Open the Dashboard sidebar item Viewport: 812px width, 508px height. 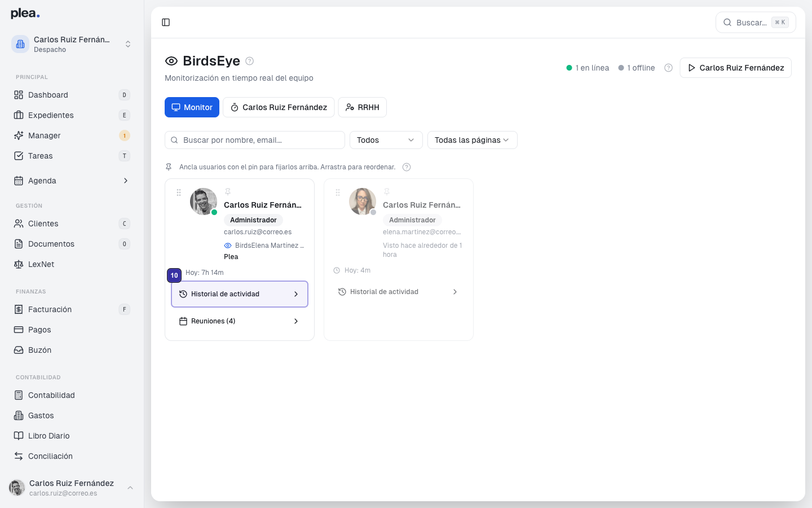[x=72, y=95]
